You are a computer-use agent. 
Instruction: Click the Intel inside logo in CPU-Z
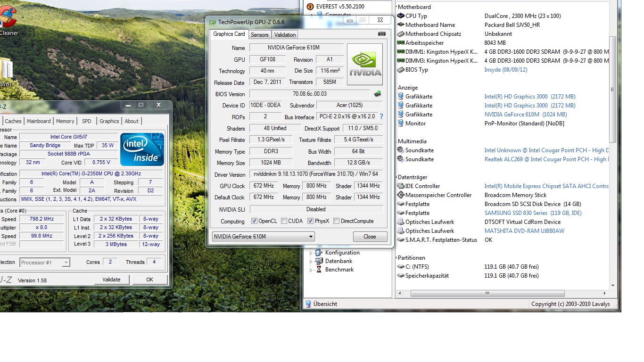[142, 149]
